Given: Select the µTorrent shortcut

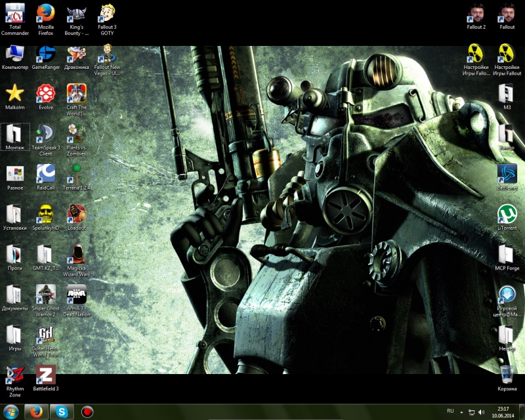Looking at the screenshot, I should click(507, 218).
